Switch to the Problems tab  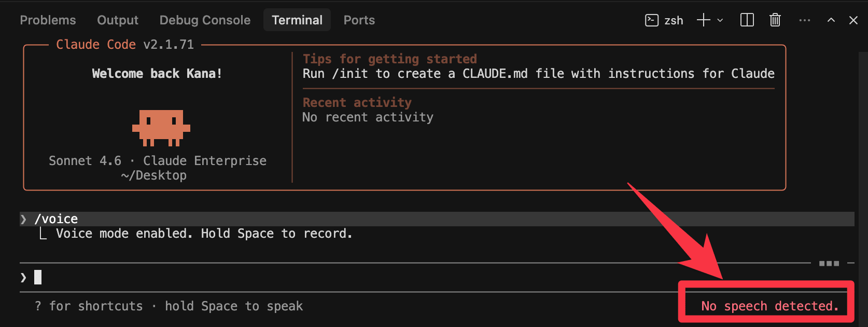(48, 20)
